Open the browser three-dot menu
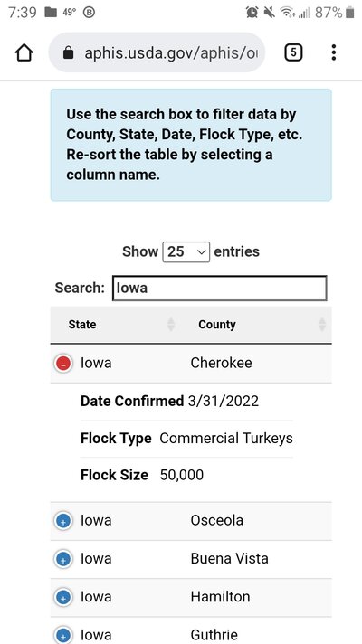The height and width of the screenshot is (644, 362). 334,52
